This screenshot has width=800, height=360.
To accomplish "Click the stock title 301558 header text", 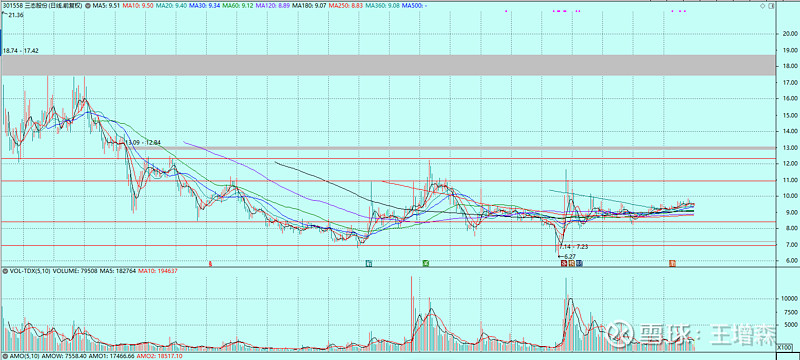I will tap(42, 5).
